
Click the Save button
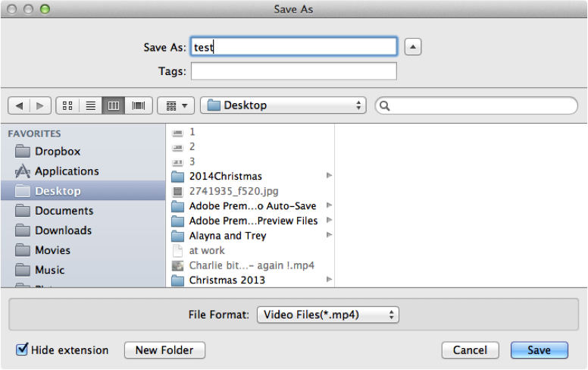pos(540,350)
